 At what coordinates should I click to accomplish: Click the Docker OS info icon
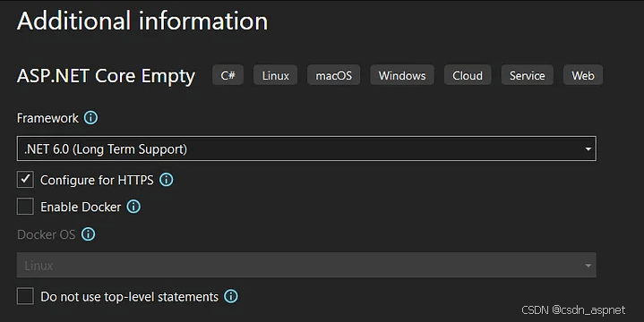point(89,234)
